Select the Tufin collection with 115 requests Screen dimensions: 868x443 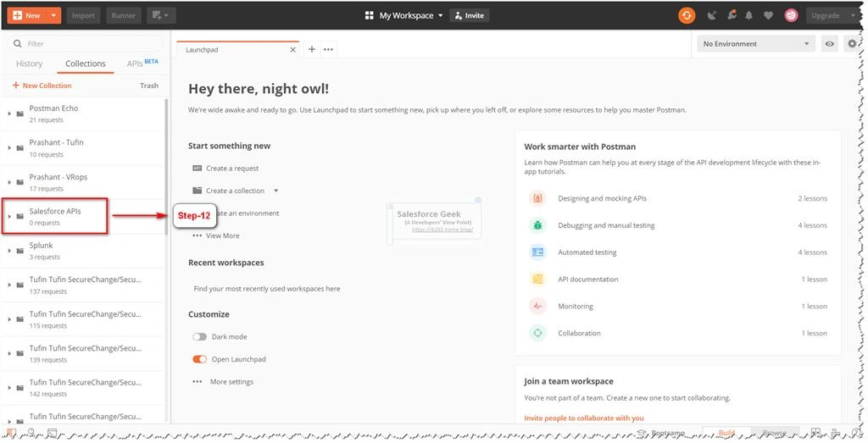83,319
